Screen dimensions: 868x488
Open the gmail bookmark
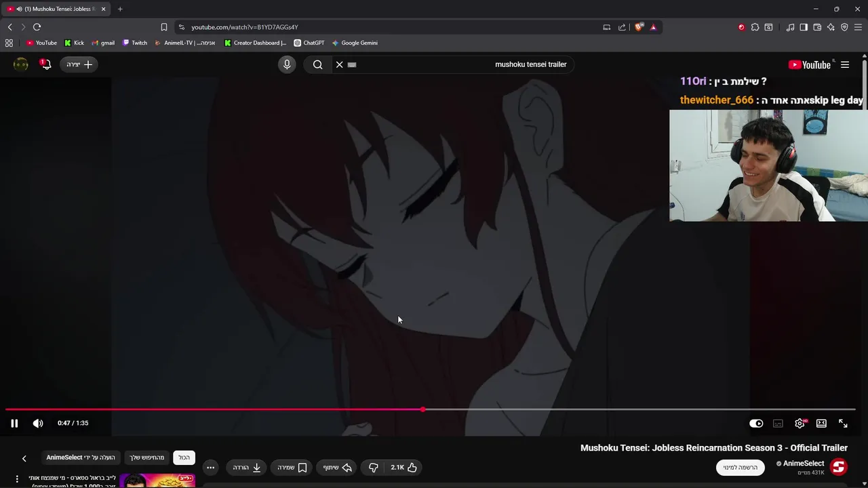click(102, 43)
